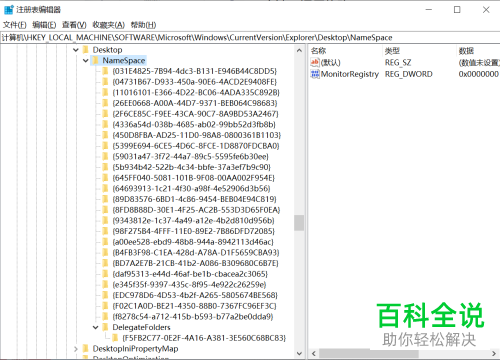500x360 pixels.
Task: Select the {BD7A2E7B-21CB...} key label
Action: coord(195,263)
